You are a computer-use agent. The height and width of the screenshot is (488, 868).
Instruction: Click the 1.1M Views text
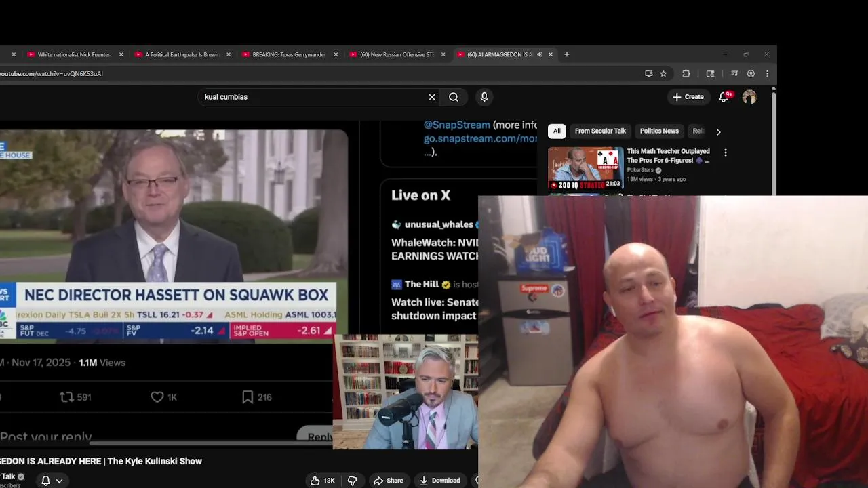click(102, 363)
